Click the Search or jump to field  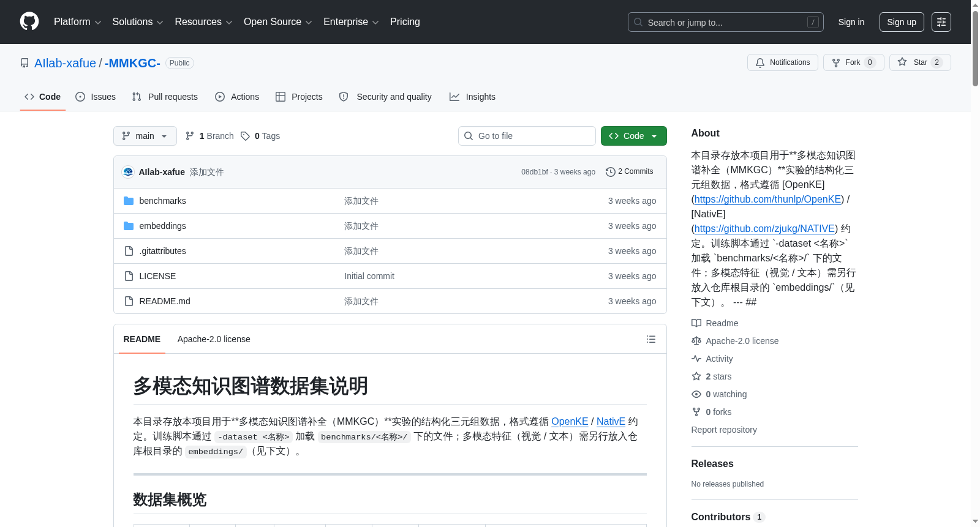tap(726, 22)
